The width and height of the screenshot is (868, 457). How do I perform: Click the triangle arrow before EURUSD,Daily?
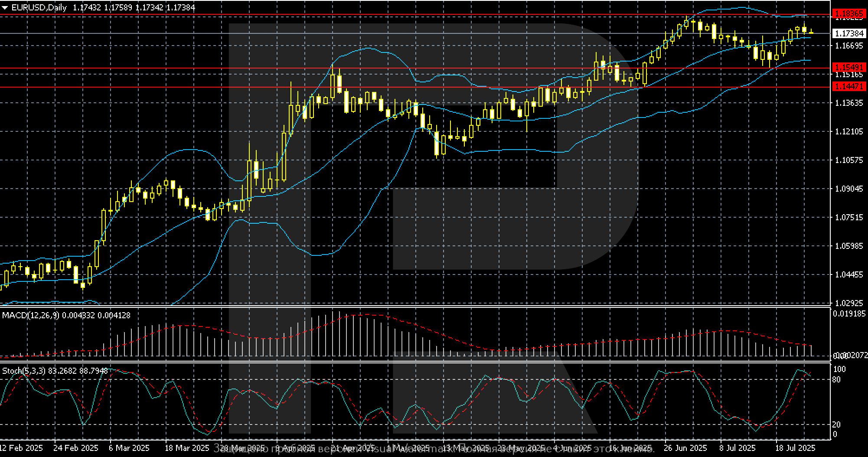pos(5,8)
